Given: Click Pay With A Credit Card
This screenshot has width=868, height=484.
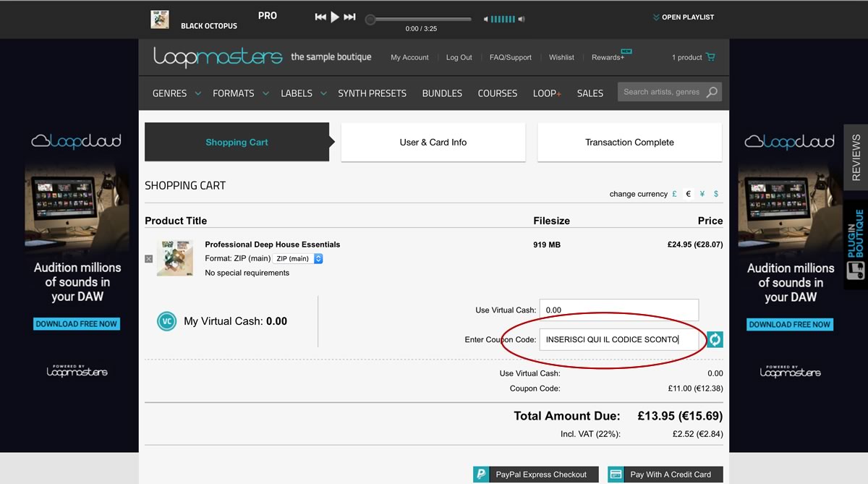Looking at the screenshot, I should 665,475.
